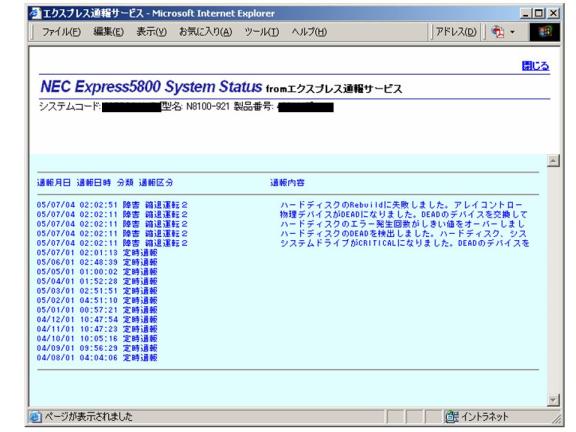
Task: Select the 05/02/01 04:51:10 定時通報 entry
Action: coord(97,300)
